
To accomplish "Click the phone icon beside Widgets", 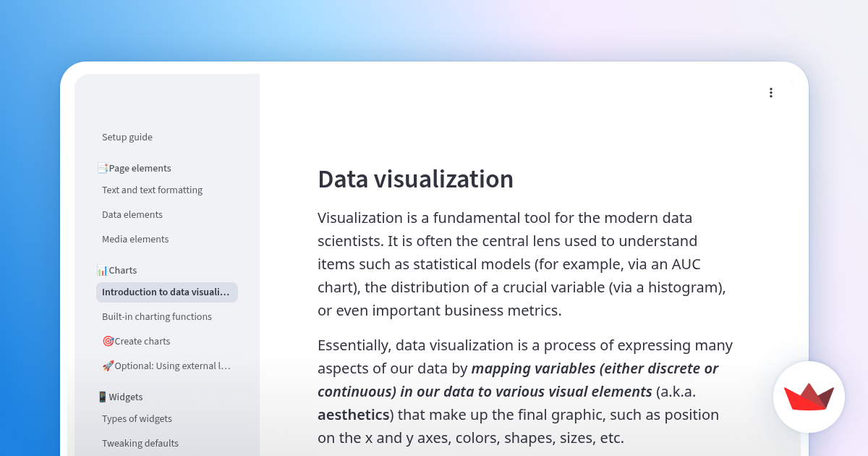I will 101,396.
